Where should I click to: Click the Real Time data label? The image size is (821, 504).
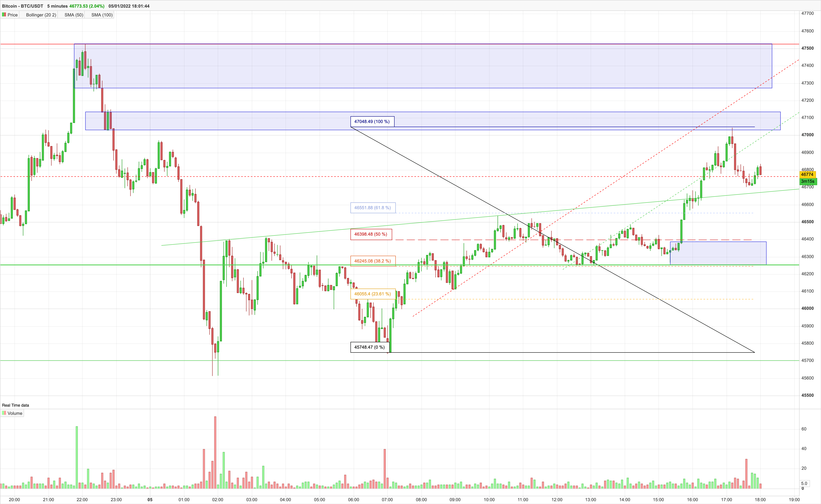pyautogui.click(x=15, y=405)
